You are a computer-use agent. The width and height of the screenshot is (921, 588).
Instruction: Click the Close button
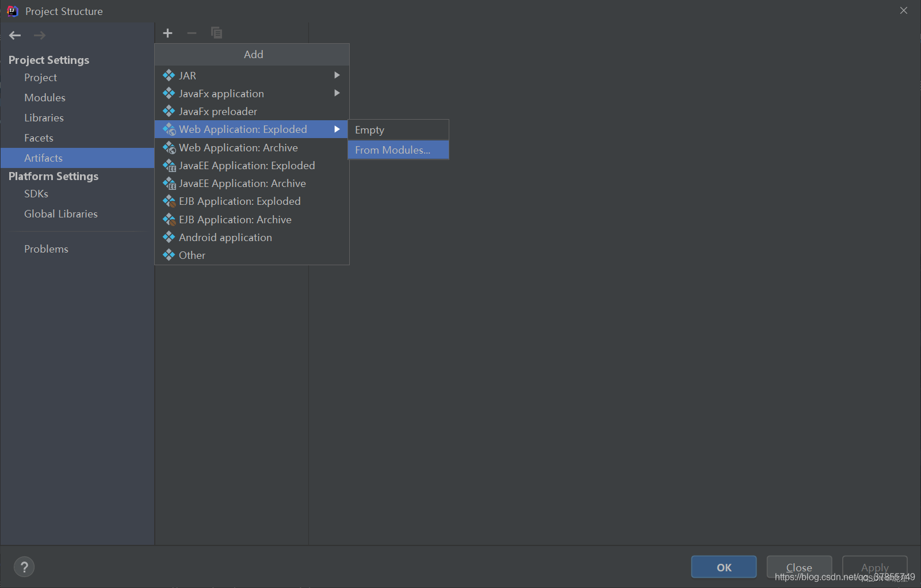799,567
